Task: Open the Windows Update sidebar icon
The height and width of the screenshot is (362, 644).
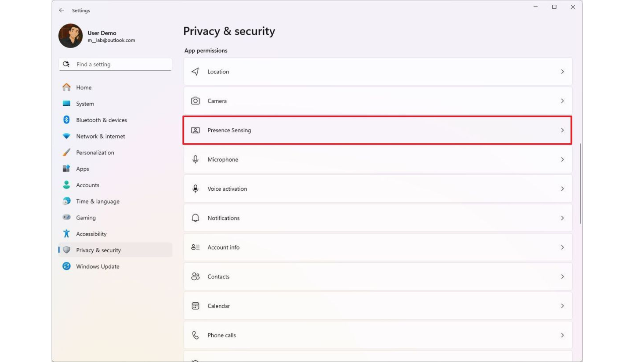Action: [66, 266]
